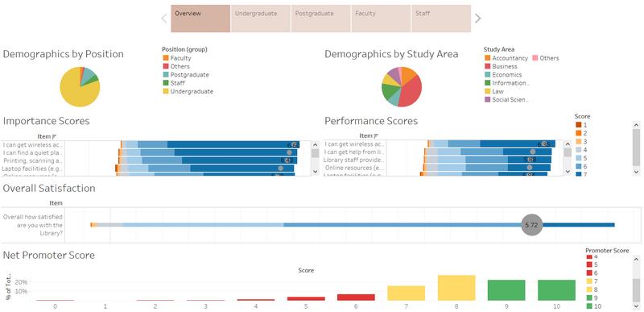Click Score legend scroll-up arrow
The height and width of the screenshot is (312, 644).
636,124
